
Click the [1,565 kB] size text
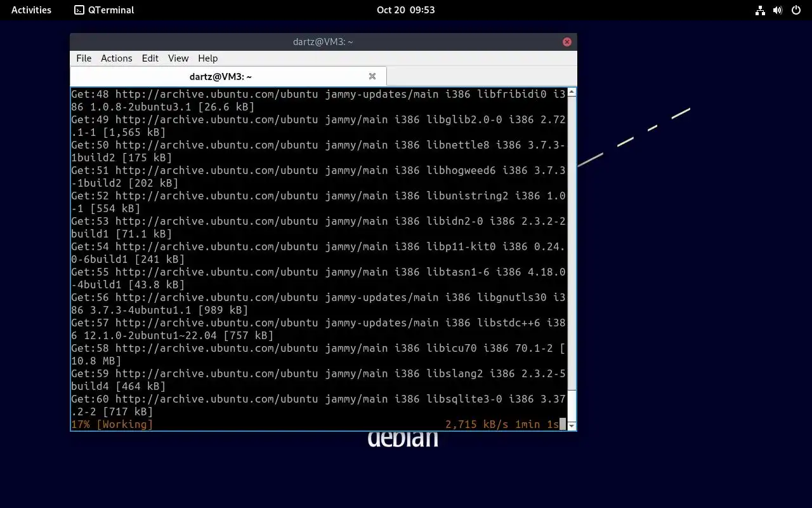tap(134, 132)
